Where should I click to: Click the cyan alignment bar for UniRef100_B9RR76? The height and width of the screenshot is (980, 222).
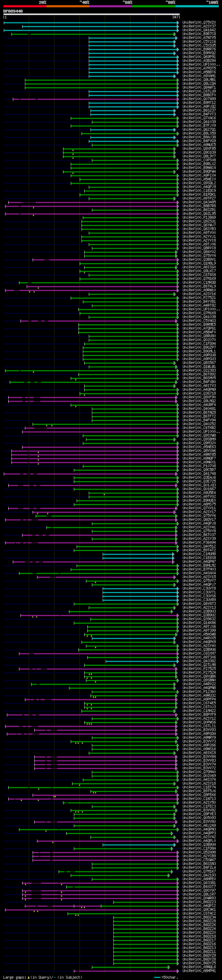[134, 49]
